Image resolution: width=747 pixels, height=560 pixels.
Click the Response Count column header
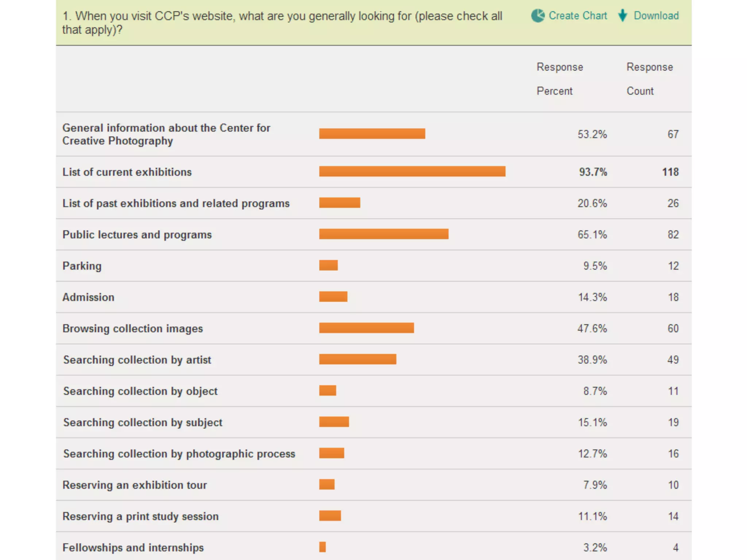[x=650, y=79]
